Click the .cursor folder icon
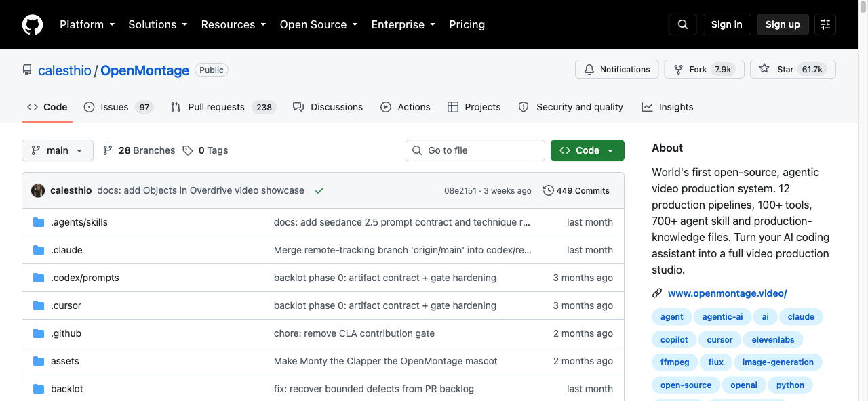The height and width of the screenshot is (401, 868). pyautogui.click(x=39, y=305)
